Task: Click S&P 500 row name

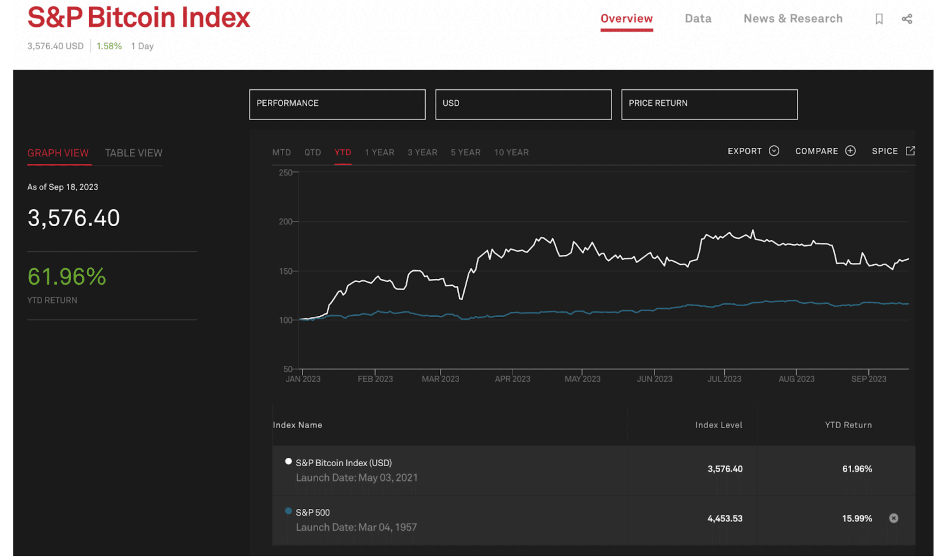Action: tap(313, 512)
